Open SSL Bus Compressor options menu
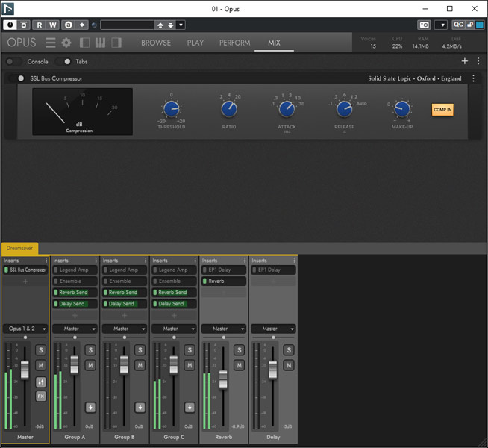The image size is (488, 448). pyautogui.click(x=473, y=78)
